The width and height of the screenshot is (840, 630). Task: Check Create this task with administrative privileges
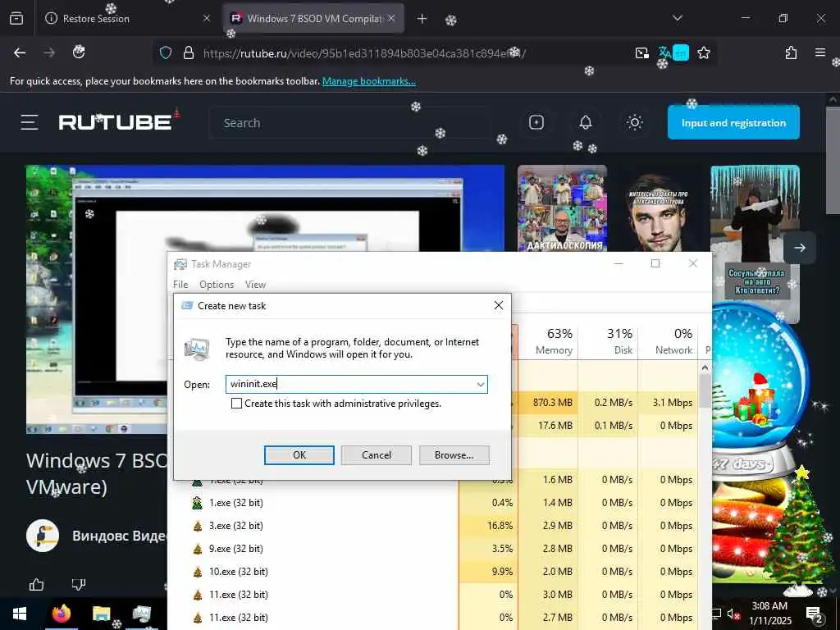tap(236, 404)
